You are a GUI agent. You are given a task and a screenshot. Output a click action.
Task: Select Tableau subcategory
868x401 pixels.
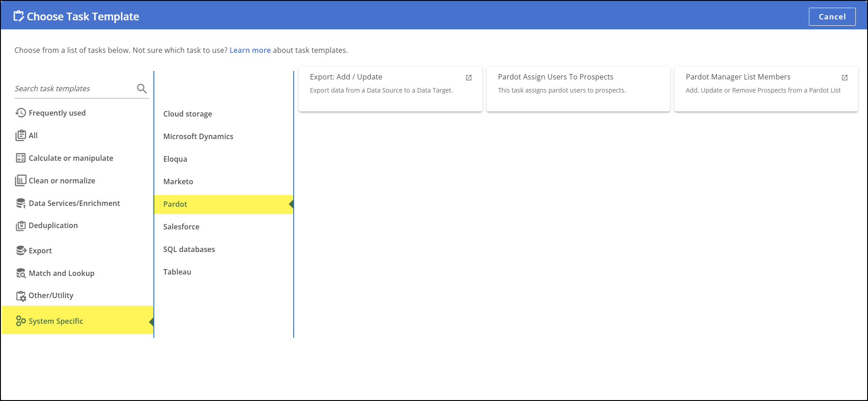[x=177, y=272]
